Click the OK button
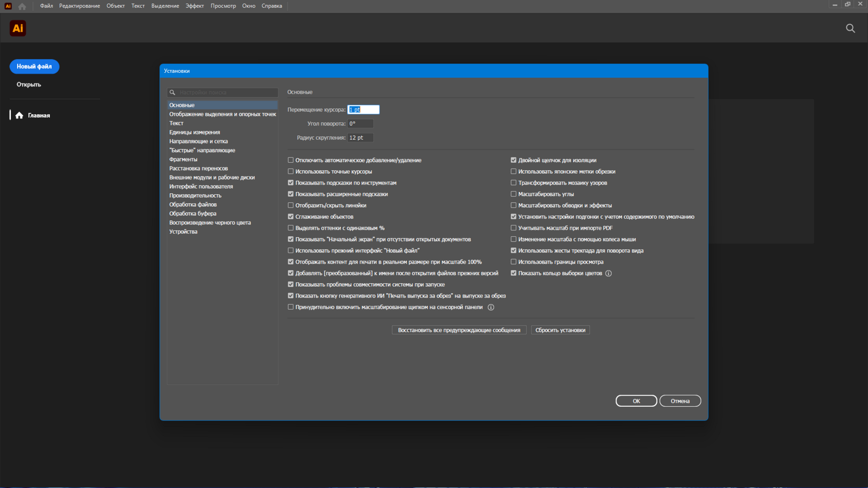Image resolution: width=868 pixels, height=488 pixels. pos(636,401)
